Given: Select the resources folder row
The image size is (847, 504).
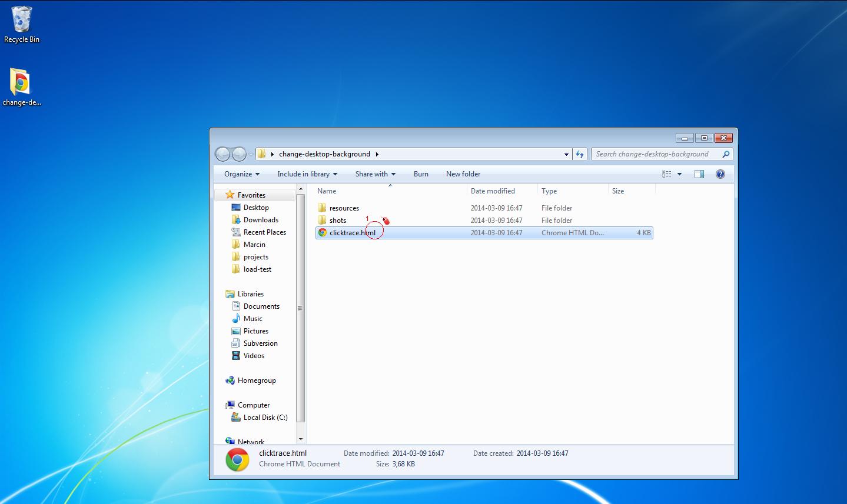Looking at the screenshot, I should click(484, 208).
